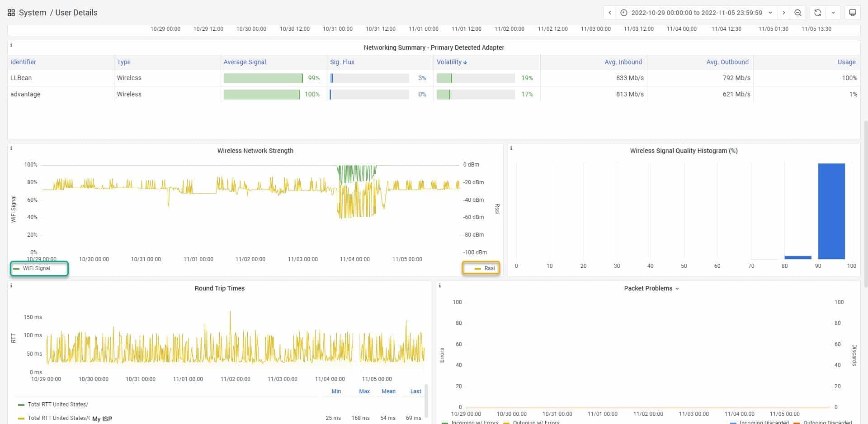The height and width of the screenshot is (424, 868).
Task: Shift time range backward with left arrow
Action: click(x=610, y=13)
